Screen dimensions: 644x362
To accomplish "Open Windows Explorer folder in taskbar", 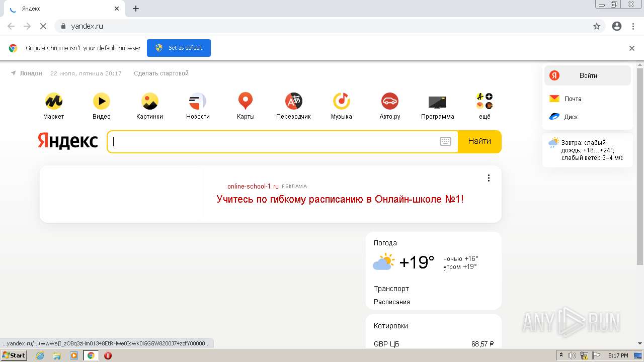I will coord(57,355).
